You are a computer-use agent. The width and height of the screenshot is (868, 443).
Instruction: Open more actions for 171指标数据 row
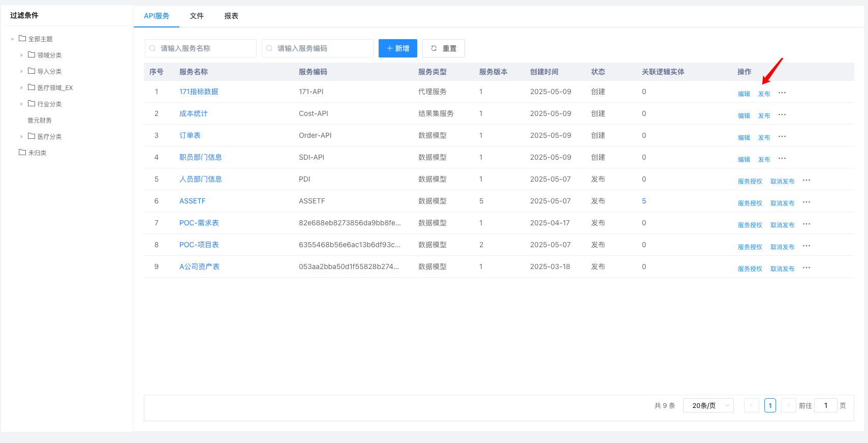coord(782,93)
